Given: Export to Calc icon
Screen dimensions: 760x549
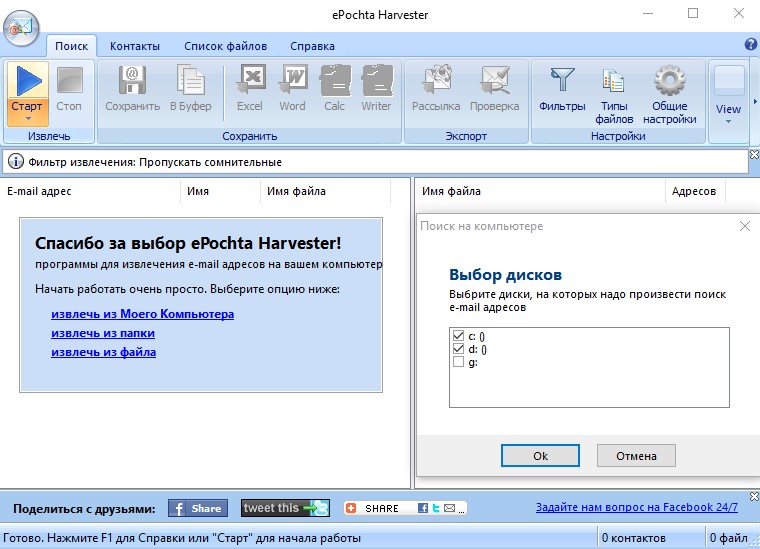Looking at the screenshot, I should (x=335, y=79).
